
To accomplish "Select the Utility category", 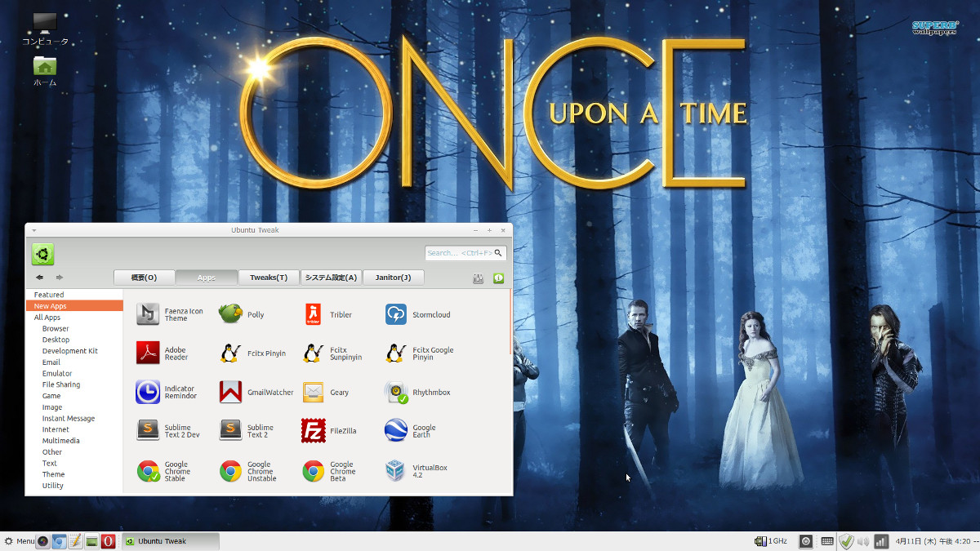I will 74,486.
